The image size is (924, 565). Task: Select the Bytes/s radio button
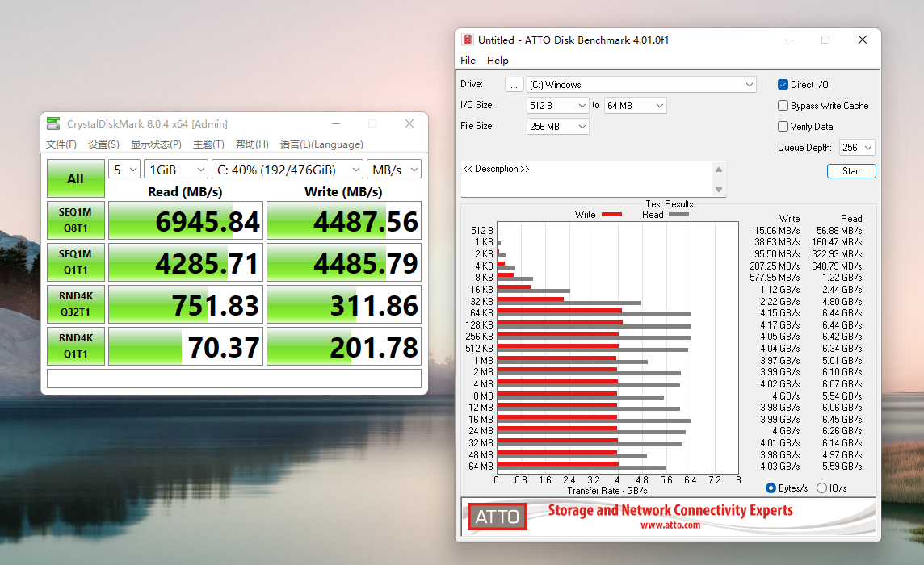(x=771, y=488)
